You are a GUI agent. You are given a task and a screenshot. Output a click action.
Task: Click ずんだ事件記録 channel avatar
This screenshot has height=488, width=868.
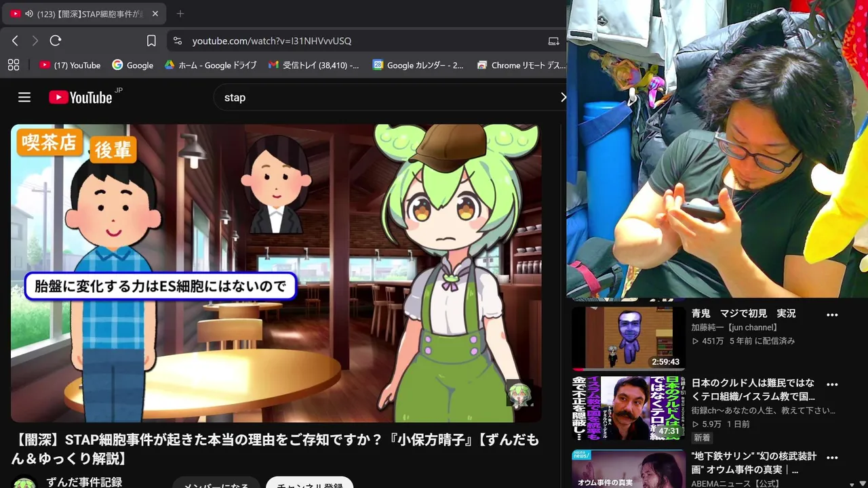[24, 483]
